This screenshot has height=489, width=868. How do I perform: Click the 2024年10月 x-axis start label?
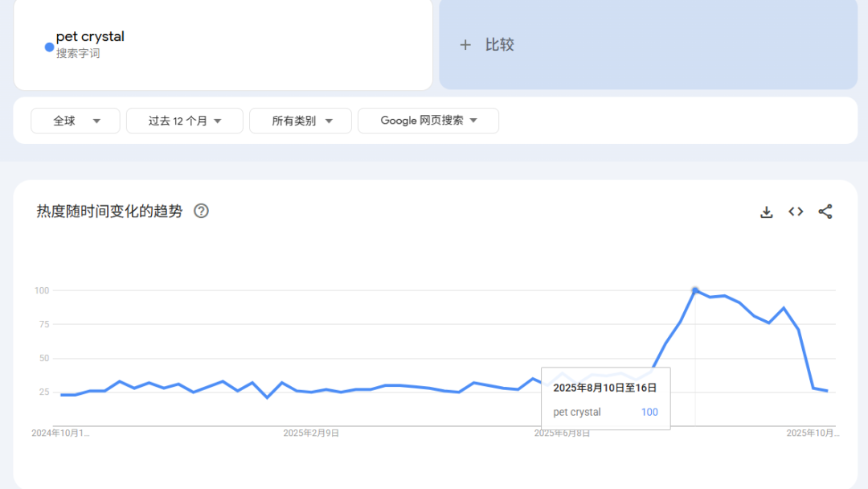coord(60,433)
